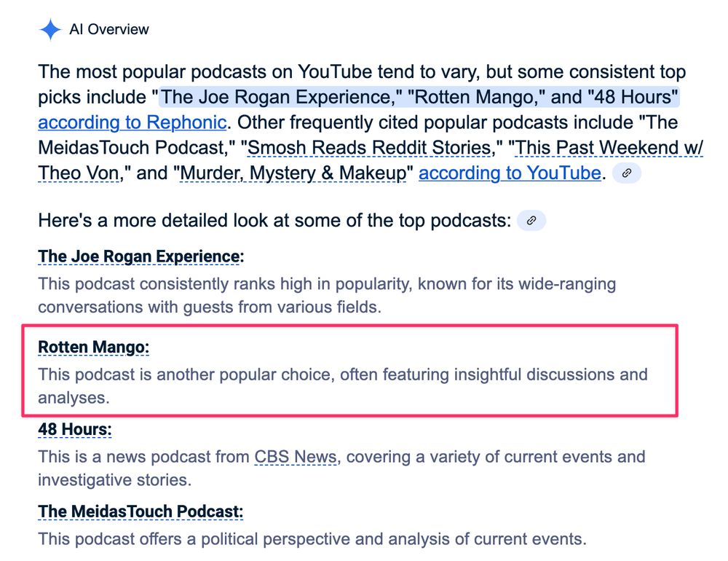728x561 pixels.
Task: Click "The Joe Rogan Experience:" heading link
Action: [141, 256]
